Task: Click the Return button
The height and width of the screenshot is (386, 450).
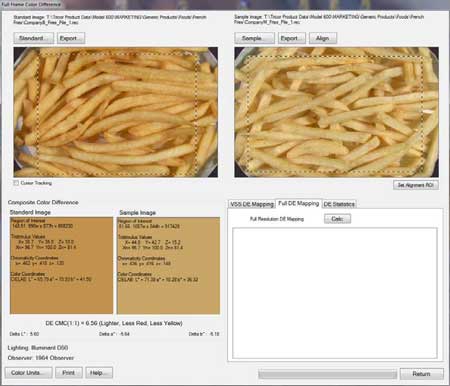Action: pyautogui.click(x=422, y=374)
